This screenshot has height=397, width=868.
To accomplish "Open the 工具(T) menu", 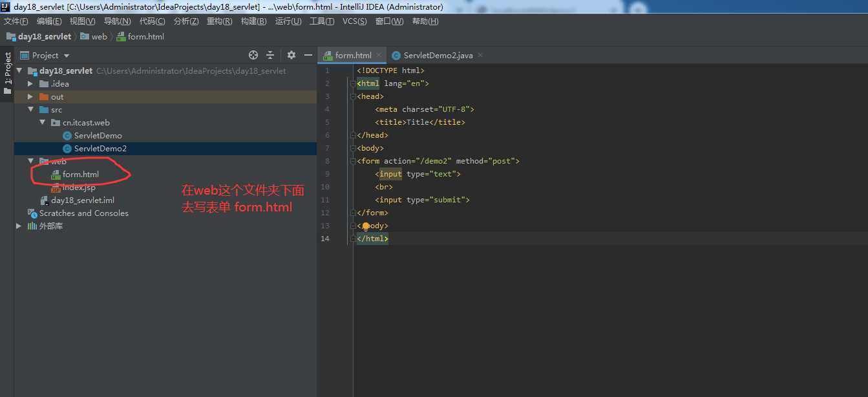I will click(322, 21).
